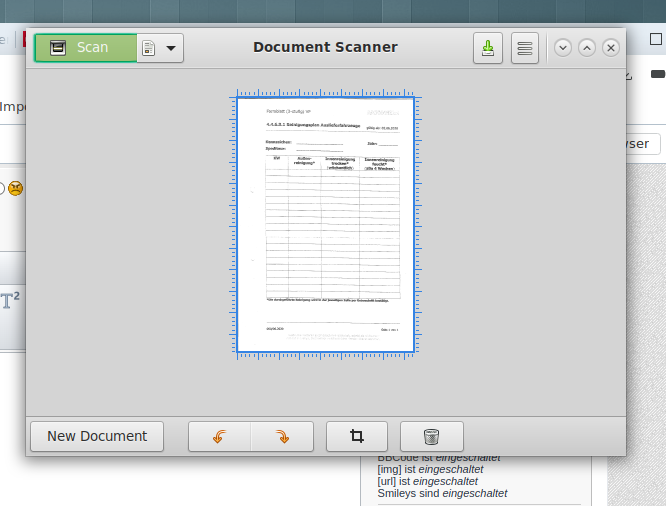Screen dimensions: 666x506
Task: Toggle the crop tool for the page
Action: [356, 436]
